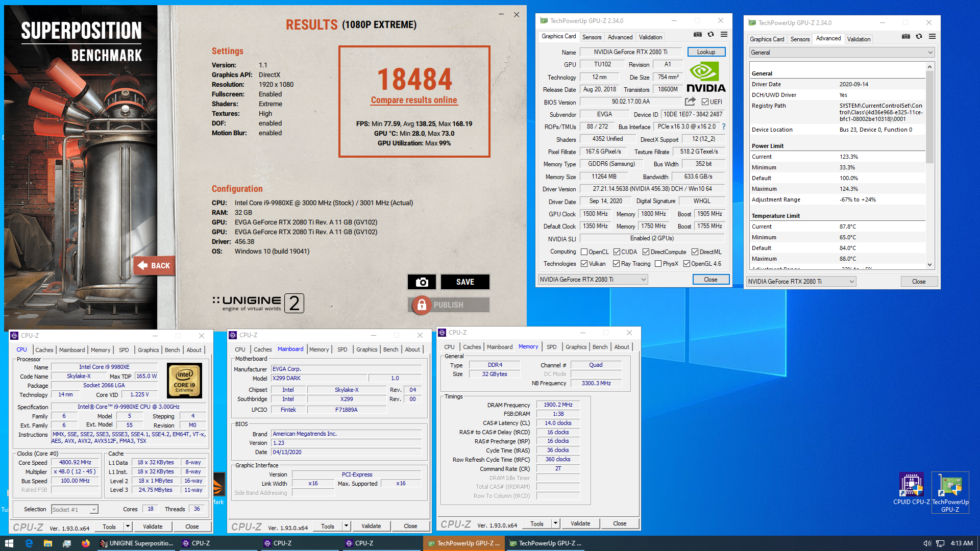Expand the Tools dropdown arrow in CPU-Z CPU window
This screenshot has width=980, height=551.
(x=128, y=527)
